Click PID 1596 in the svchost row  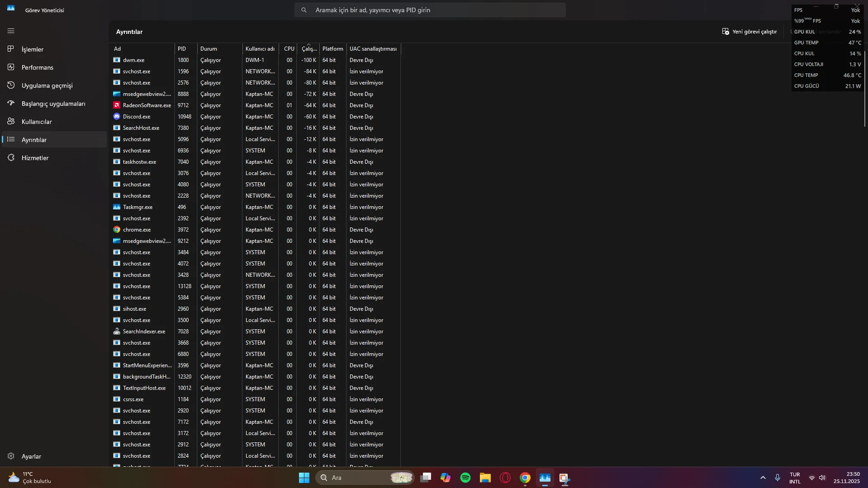point(183,71)
